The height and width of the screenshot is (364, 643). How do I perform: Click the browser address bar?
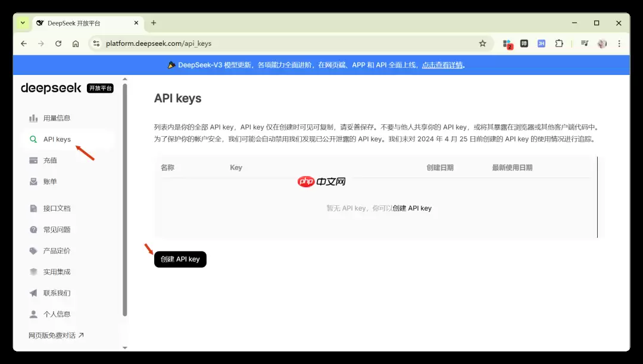238,43
